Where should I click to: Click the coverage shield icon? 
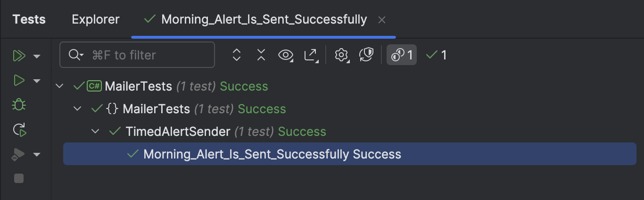tap(366, 55)
